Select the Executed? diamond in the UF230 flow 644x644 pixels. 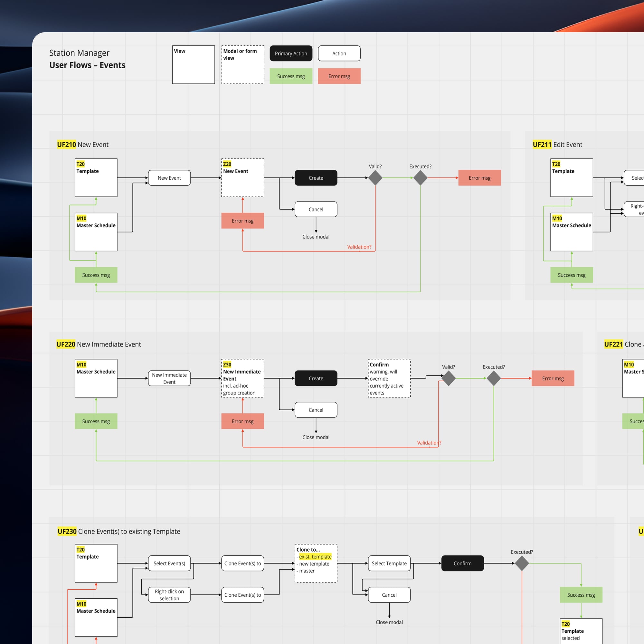tap(522, 563)
